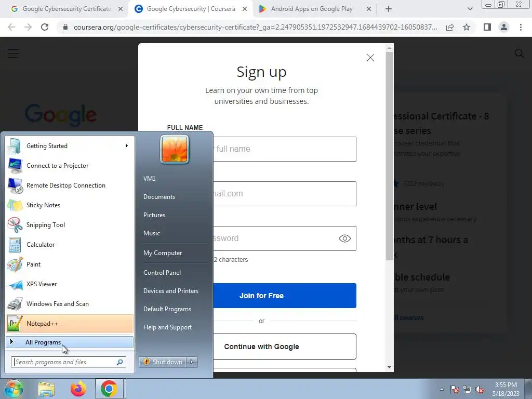Switch to Chrome in taskbar

coord(109,389)
